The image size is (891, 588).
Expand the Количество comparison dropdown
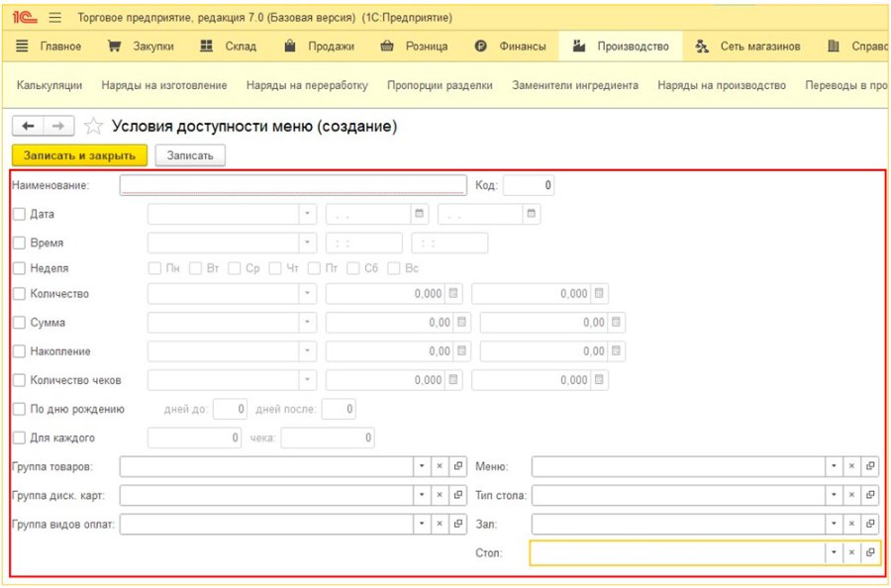[x=308, y=294]
